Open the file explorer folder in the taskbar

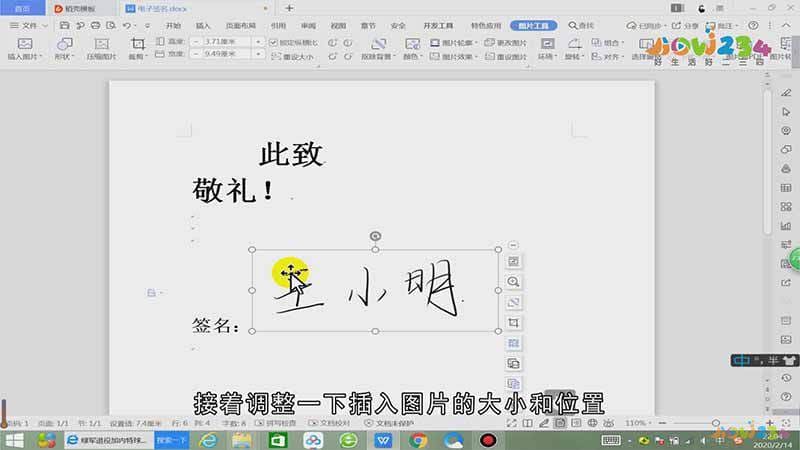[x=242, y=440]
